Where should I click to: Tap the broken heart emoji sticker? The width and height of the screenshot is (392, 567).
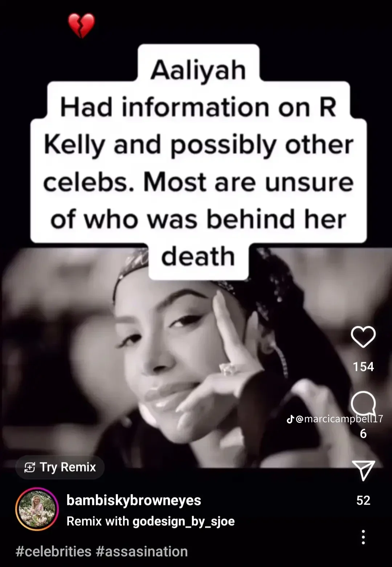point(81,25)
